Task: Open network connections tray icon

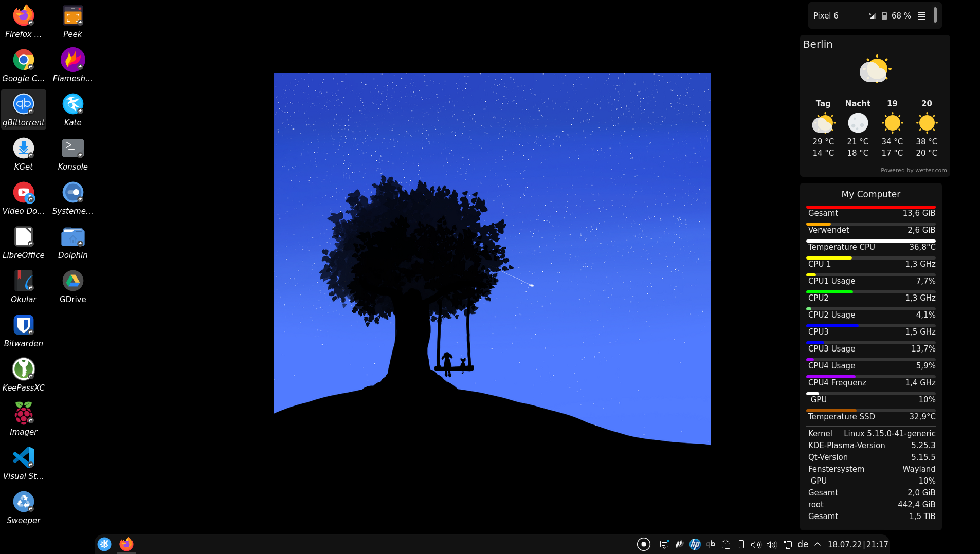Action: [787, 544]
